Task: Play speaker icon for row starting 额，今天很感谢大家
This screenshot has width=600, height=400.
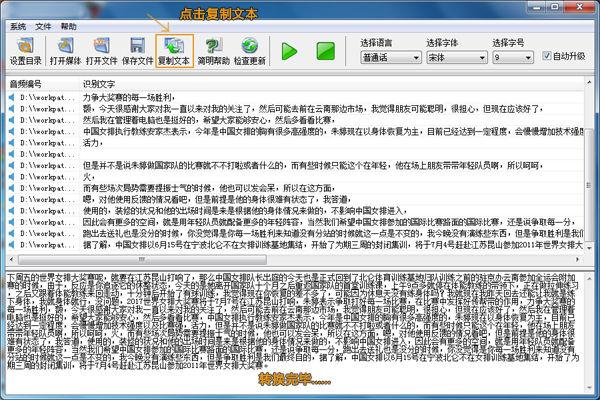Action: (x=12, y=109)
